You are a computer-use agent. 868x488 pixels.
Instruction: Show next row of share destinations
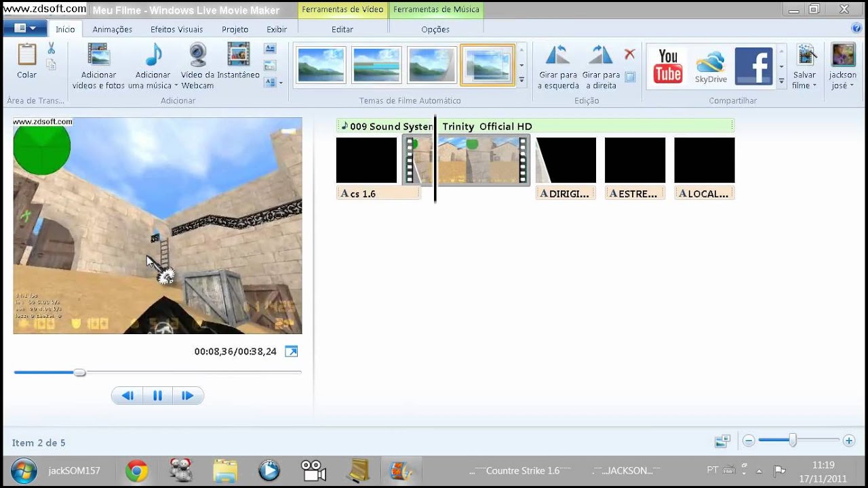(781, 66)
